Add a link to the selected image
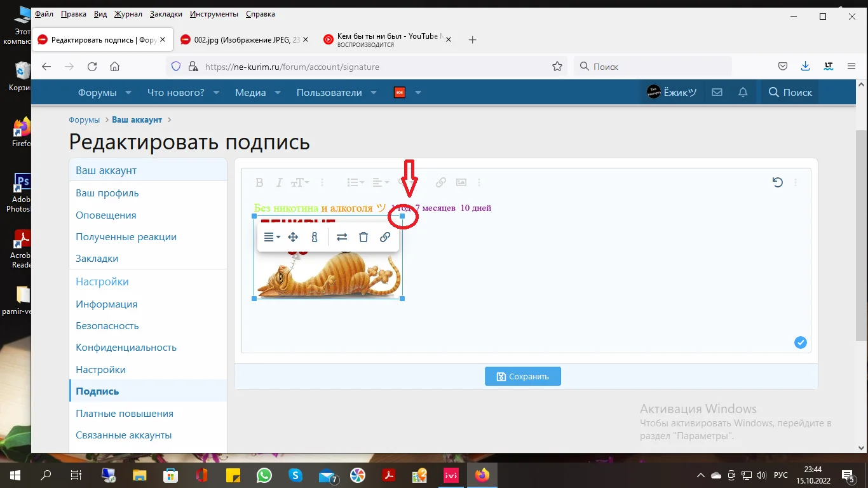Viewport: 868px width, 488px height. 385,237
